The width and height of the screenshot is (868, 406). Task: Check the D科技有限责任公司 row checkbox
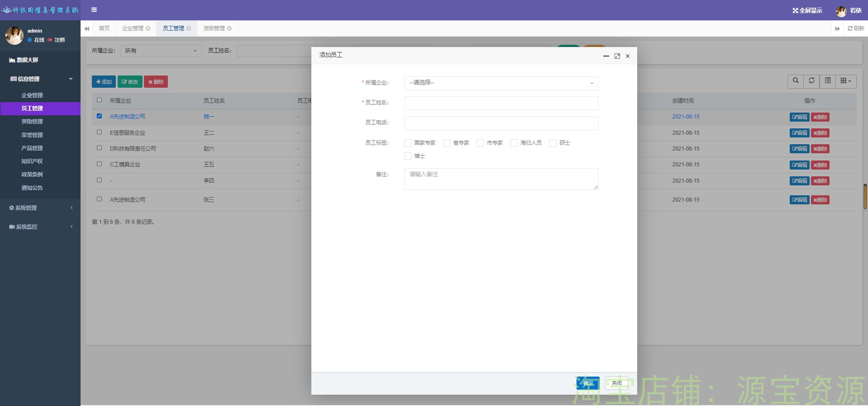[x=99, y=148]
